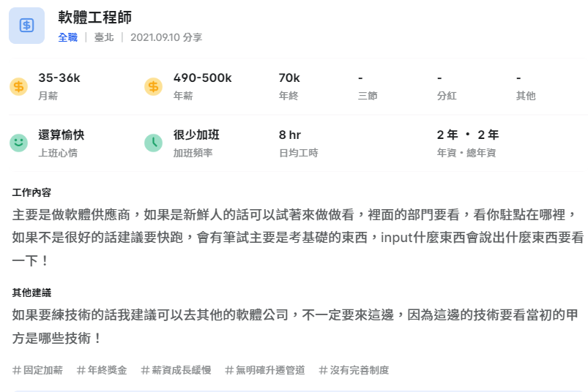Click the 35-36k monthly salary value

tap(59, 78)
